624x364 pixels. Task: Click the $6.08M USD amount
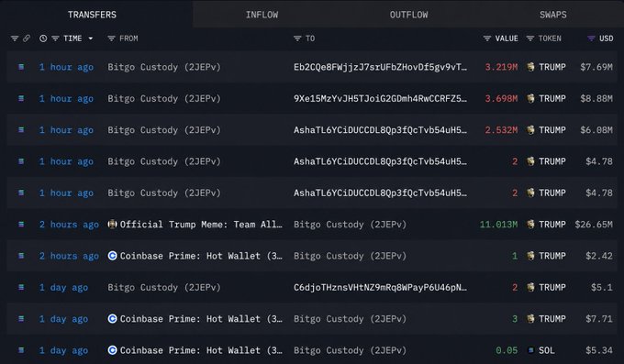596,129
